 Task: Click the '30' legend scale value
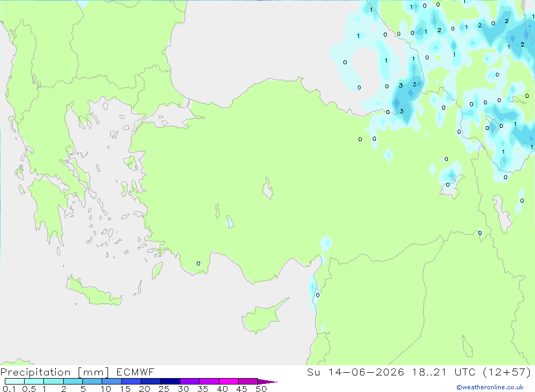point(183,389)
